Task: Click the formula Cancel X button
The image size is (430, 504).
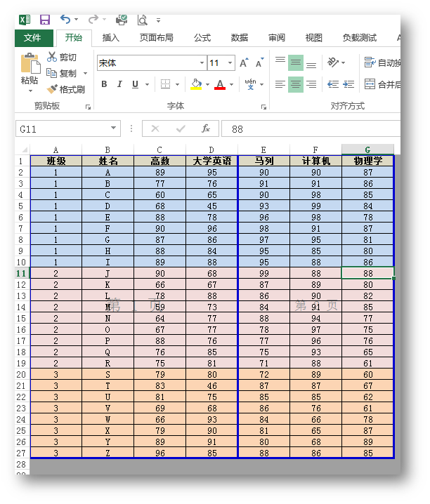Action: (155, 129)
